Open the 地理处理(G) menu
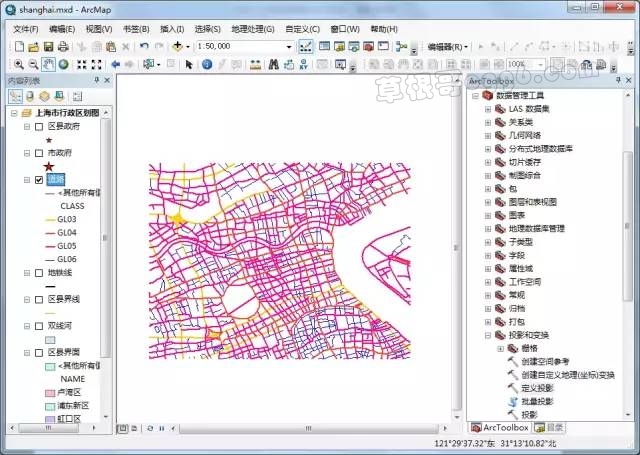Viewport: 640px width, 455px height. 253,29
